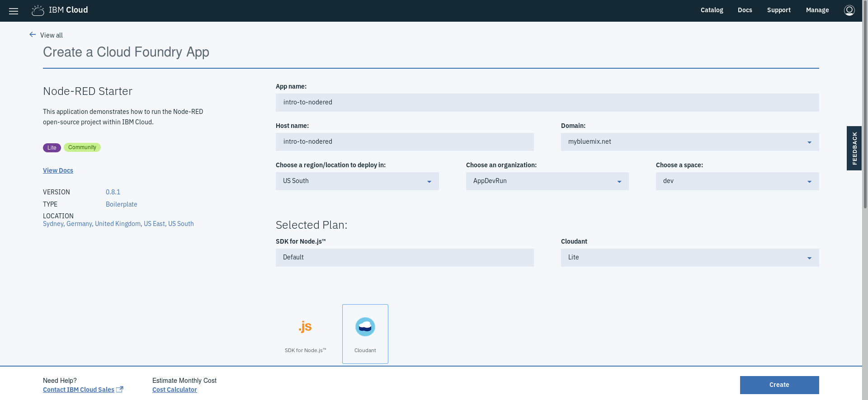Screen dimensions: 868x400
Task: Expand the organization dropdown AppDevRun
Action: pos(547,181)
